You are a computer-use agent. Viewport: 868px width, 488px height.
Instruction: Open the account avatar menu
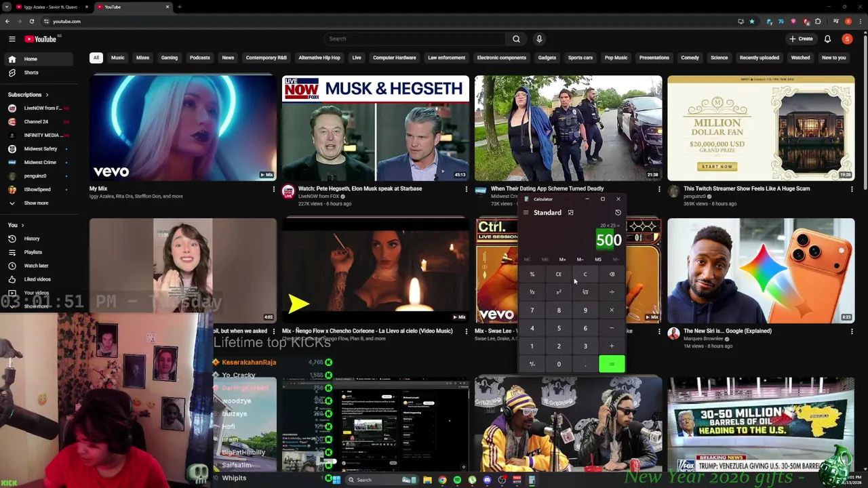847,39
